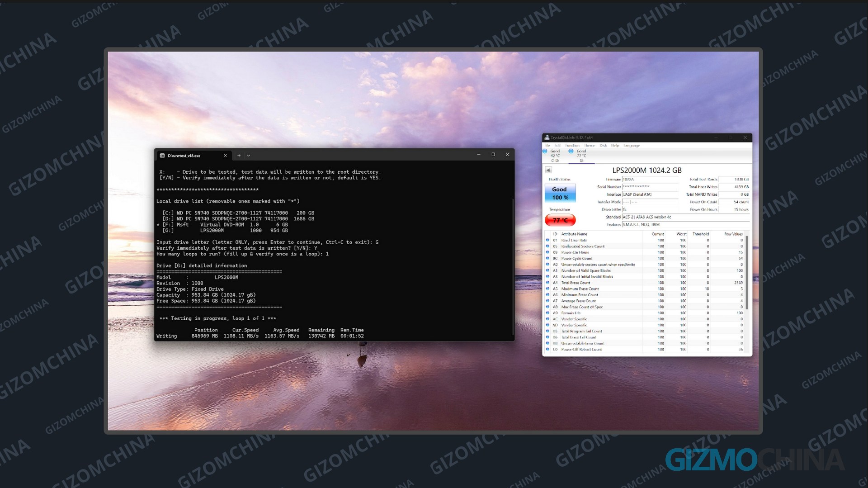Open the Language menu
868x488 pixels.
point(632,146)
